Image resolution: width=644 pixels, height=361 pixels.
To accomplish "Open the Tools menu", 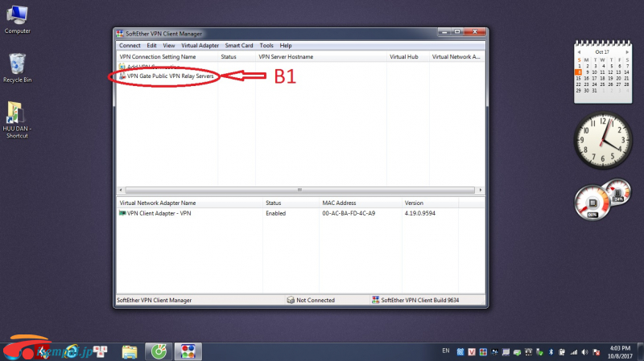I will click(x=266, y=46).
